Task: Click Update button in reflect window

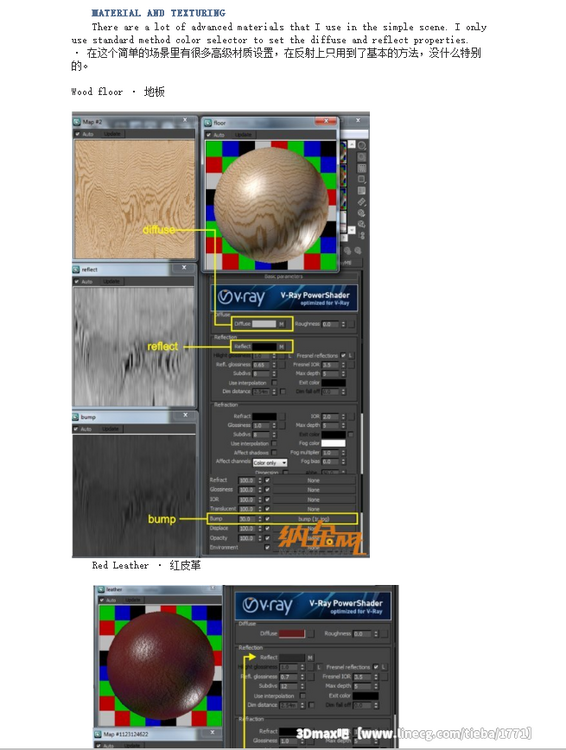Action: (111, 282)
